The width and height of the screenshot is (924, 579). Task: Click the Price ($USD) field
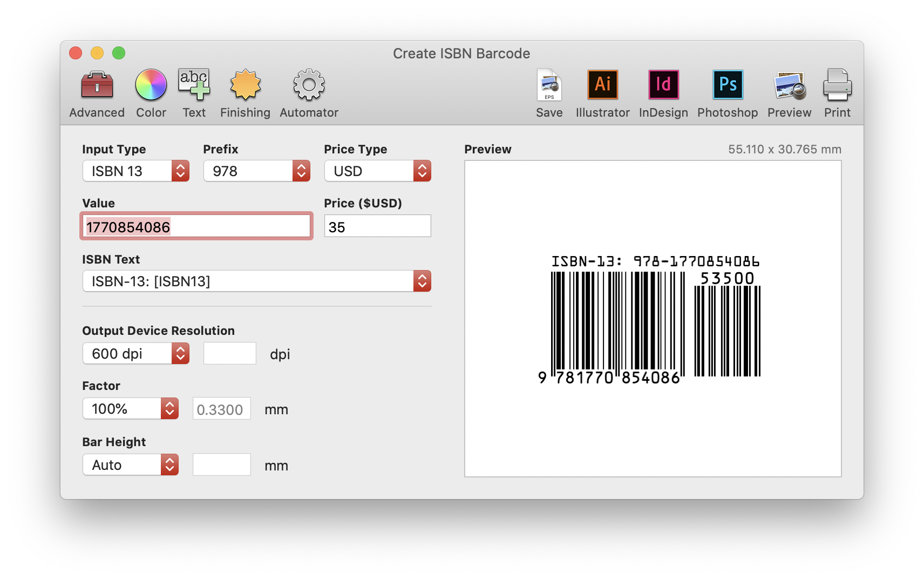[x=378, y=226]
